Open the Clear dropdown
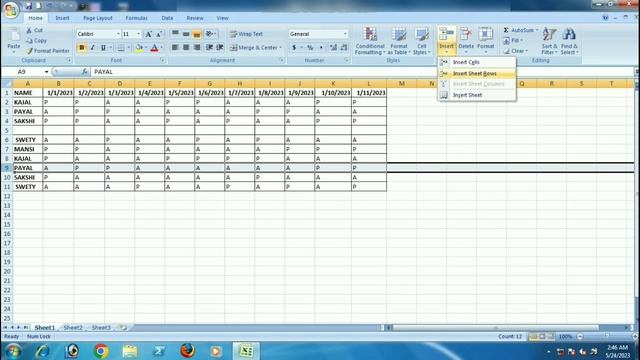The height and width of the screenshot is (360, 640). [x=516, y=51]
